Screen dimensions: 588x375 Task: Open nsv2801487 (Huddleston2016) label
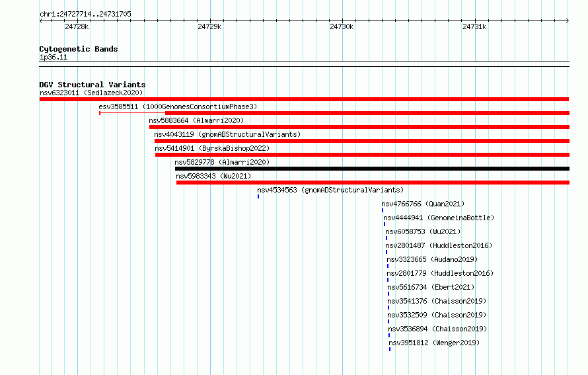[x=439, y=245]
